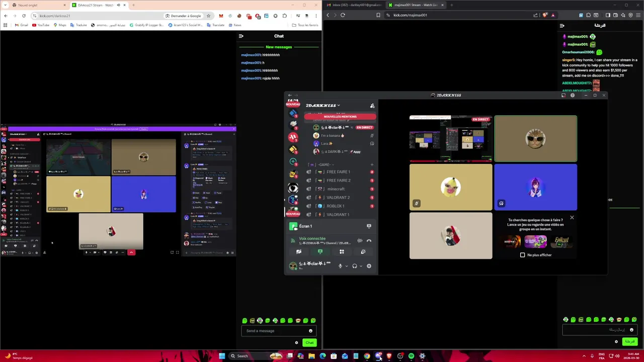Deafen headphones in Discord user panel
The height and width of the screenshot is (362, 644).
[x=355, y=266]
